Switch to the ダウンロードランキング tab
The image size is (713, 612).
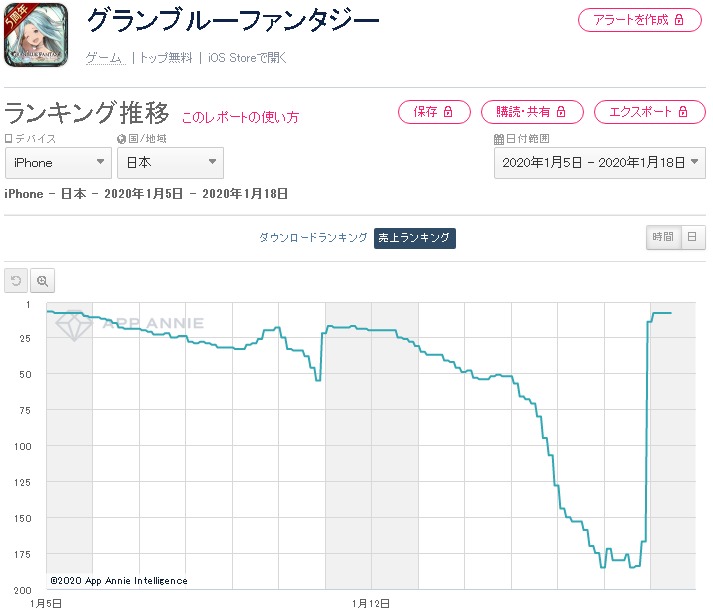[x=313, y=237]
